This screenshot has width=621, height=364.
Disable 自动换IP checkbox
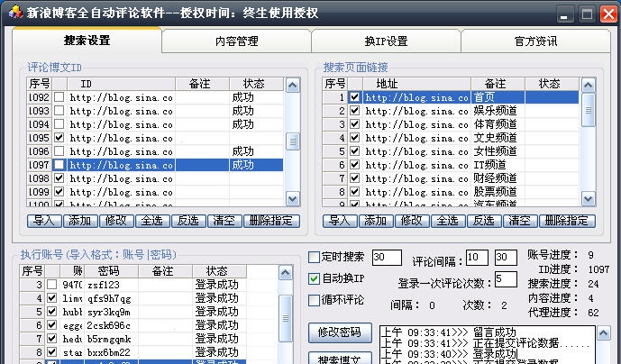314,278
